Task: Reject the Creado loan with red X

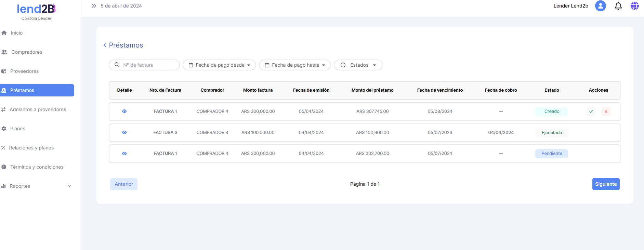Action: pyautogui.click(x=606, y=111)
